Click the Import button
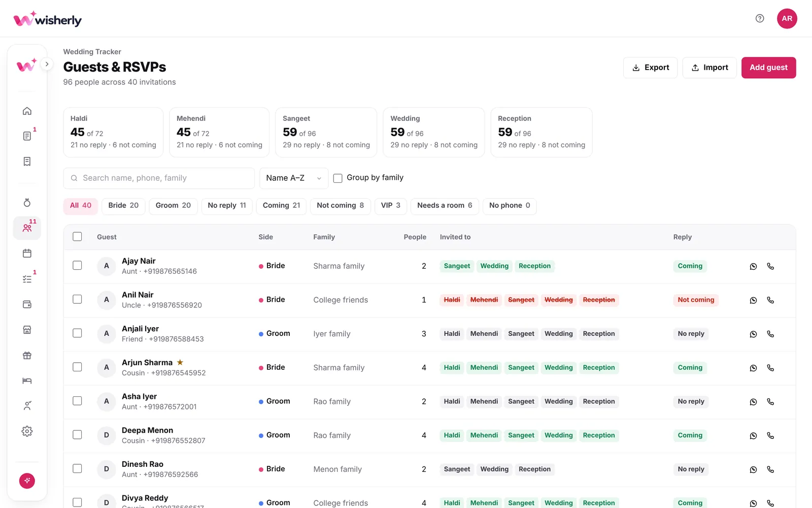This screenshot has height=508, width=812. (709, 68)
